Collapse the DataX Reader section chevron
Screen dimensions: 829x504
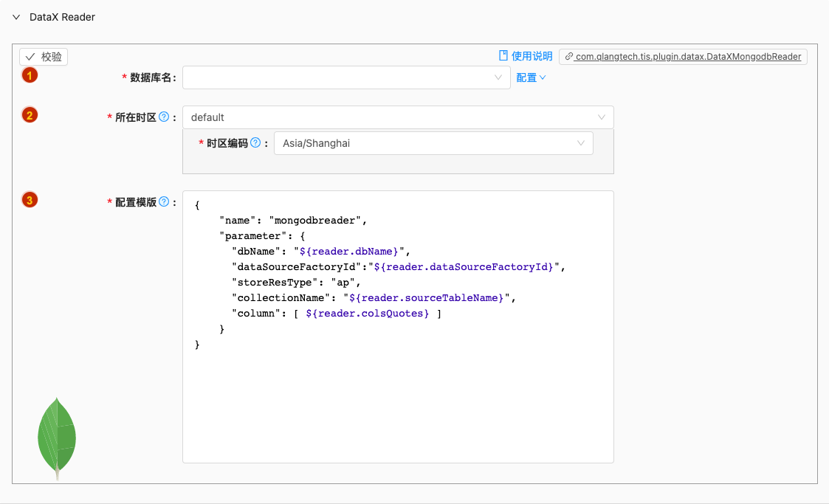tap(16, 17)
